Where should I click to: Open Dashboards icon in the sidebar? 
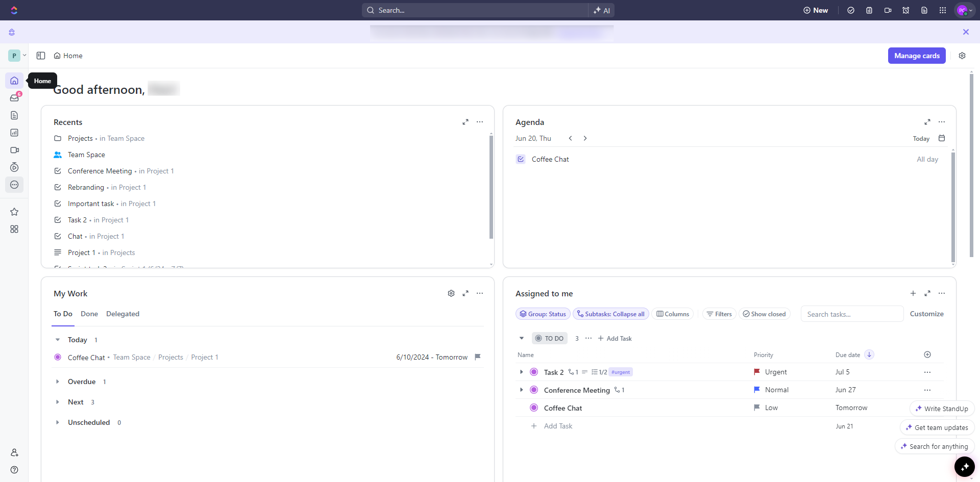[14, 133]
